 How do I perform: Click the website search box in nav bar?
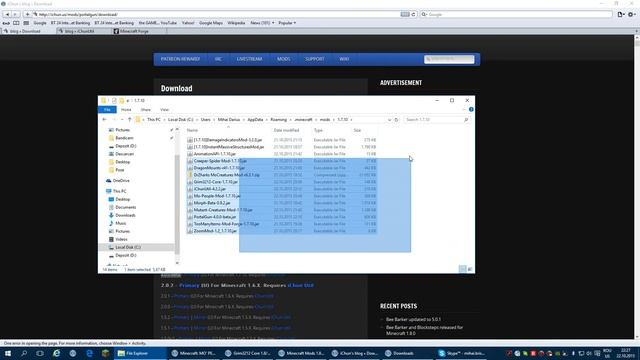point(449,59)
